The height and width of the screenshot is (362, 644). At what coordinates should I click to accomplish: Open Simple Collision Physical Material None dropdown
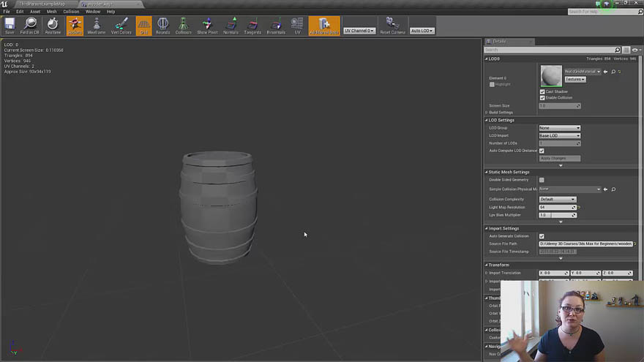569,189
